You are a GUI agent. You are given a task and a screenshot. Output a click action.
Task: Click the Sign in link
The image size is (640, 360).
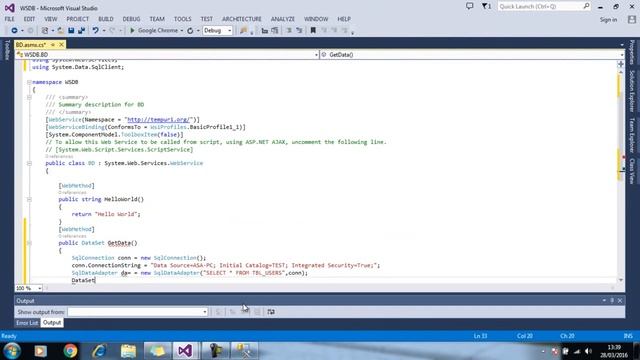[x=608, y=20]
